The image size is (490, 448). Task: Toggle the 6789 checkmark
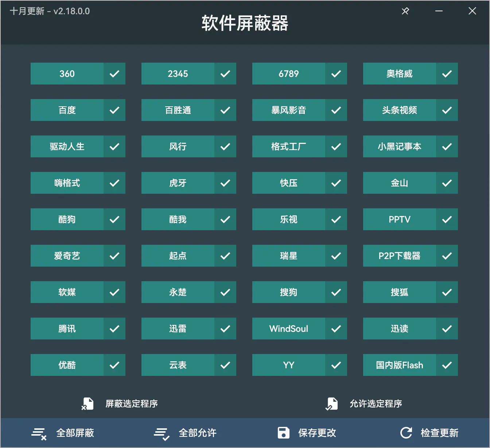click(x=336, y=74)
